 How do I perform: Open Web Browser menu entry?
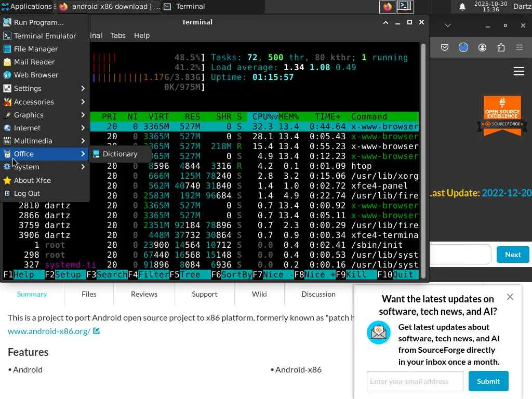[x=45, y=75]
